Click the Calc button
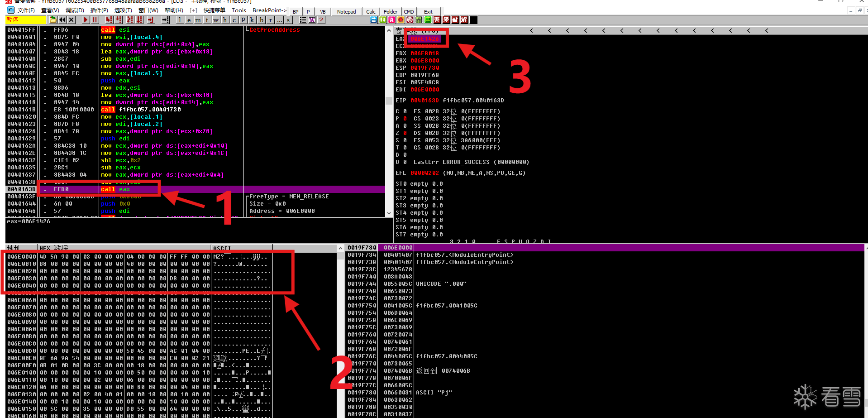Viewport: 868px width, 418px height. click(371, 12)
